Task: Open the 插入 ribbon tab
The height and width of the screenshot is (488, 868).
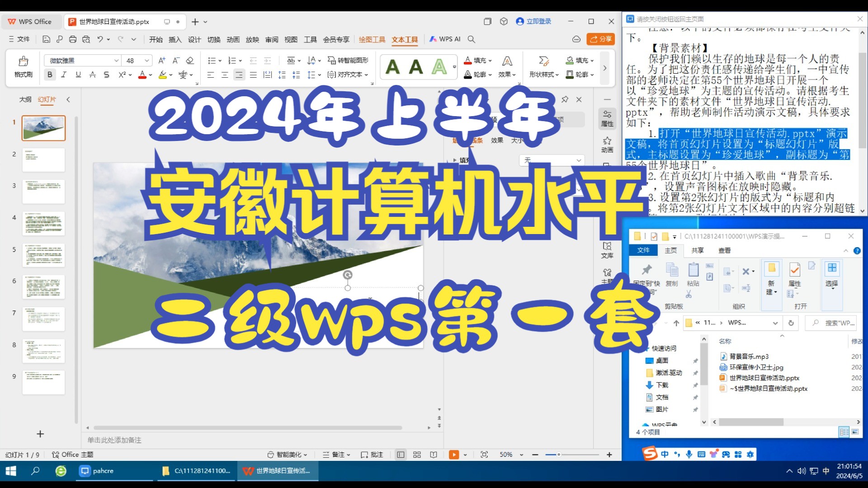Action: coord(175,39)
